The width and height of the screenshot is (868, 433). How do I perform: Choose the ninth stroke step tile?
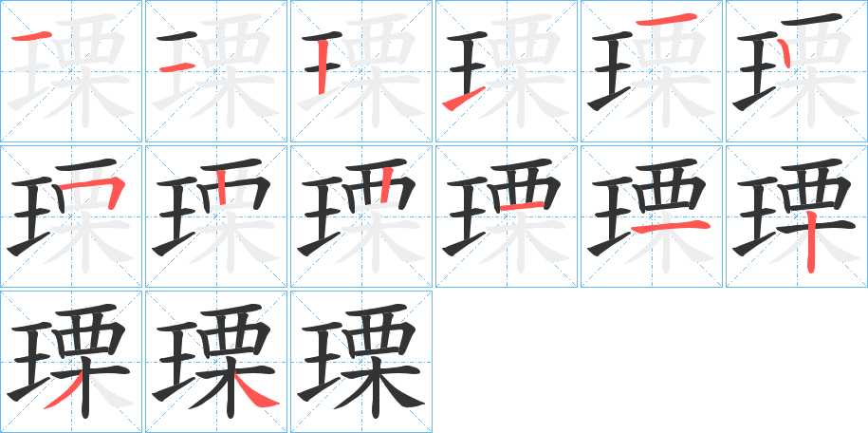coord(361,216)
